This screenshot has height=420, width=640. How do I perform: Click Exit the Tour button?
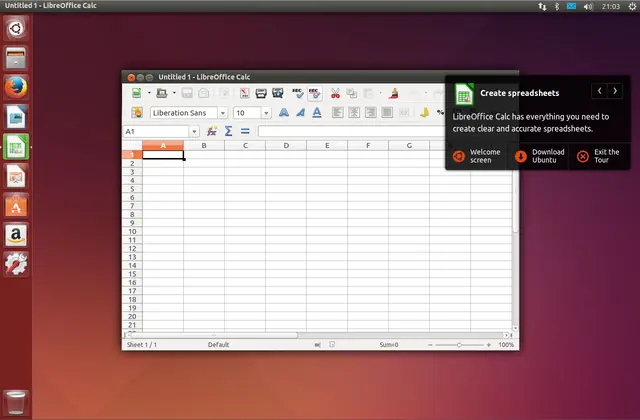(x=598, y=156)
